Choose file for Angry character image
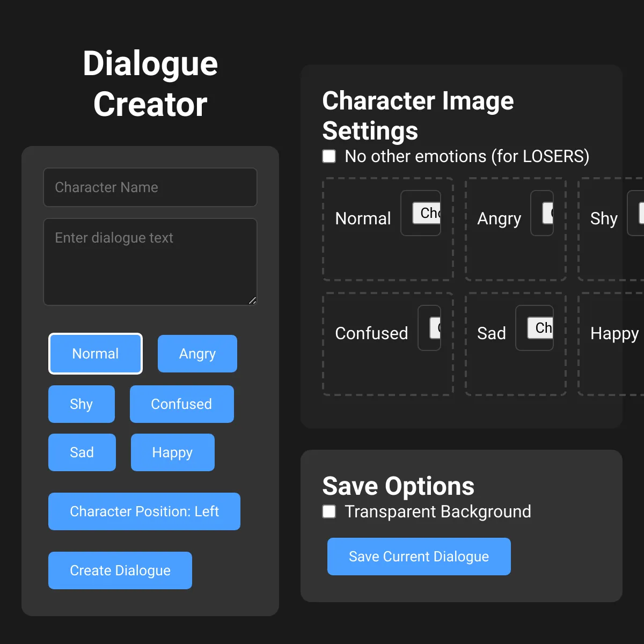The height and width of the screenshot is (644, 644). [x=547, y=213]
